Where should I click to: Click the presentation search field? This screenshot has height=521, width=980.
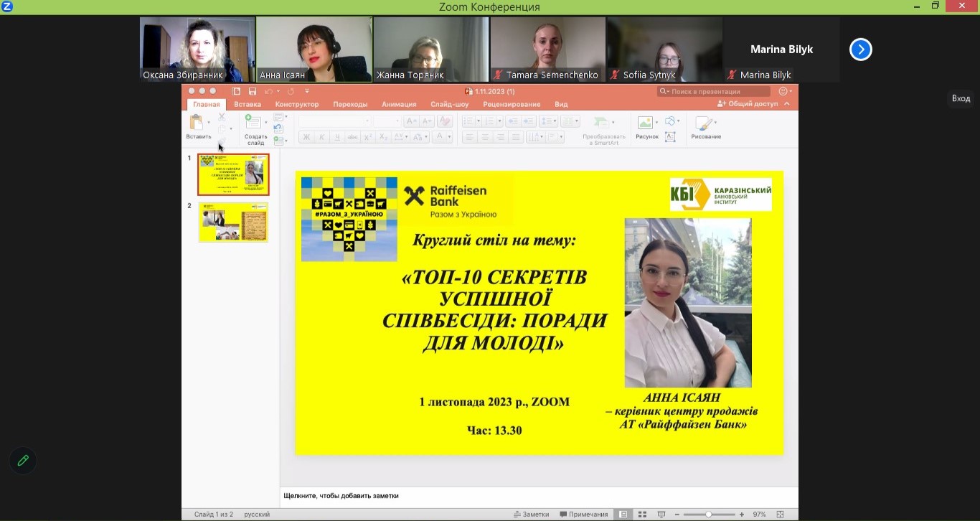(x=714, y=91)
